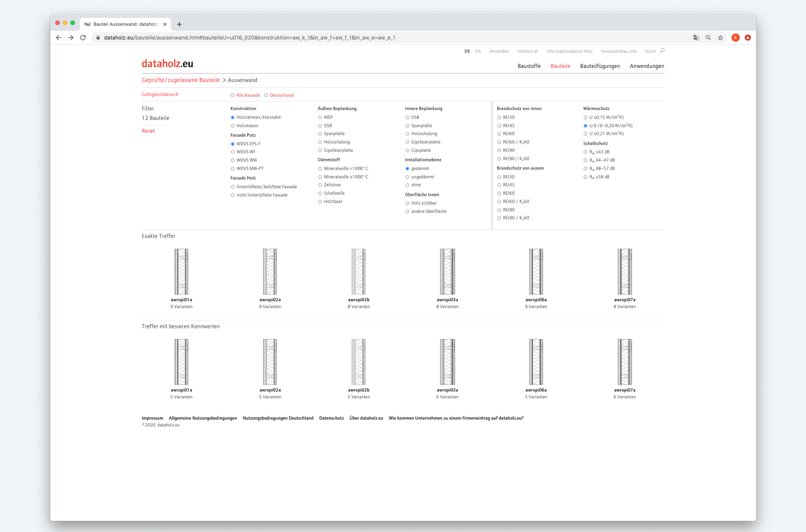The height and width of the screenshot is (532, 806).
Task: Click the Suche search magnifier icon
Action: click(662, 51)
